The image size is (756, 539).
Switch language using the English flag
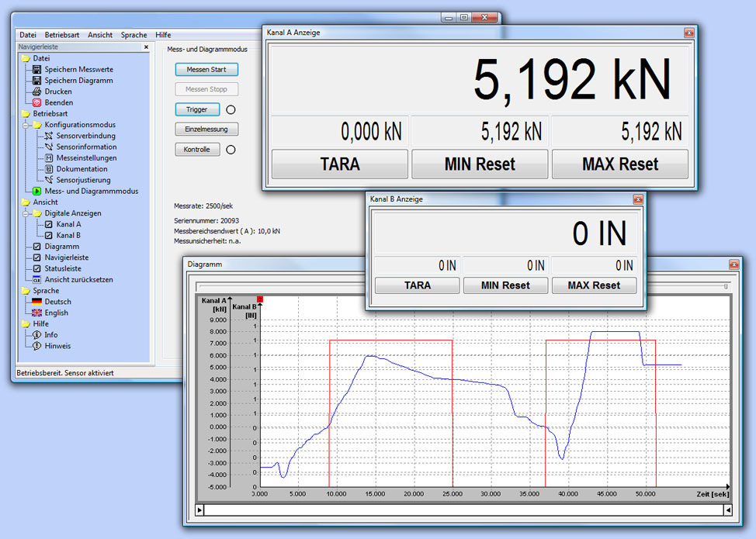pyautogui.click(x=36, y=313)
